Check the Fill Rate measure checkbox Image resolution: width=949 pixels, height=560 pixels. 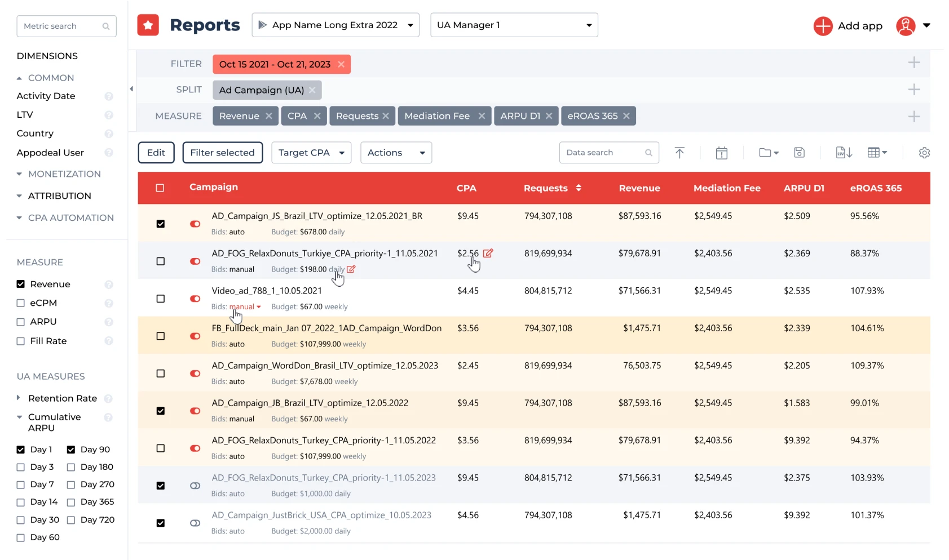(x=21, y=341)
